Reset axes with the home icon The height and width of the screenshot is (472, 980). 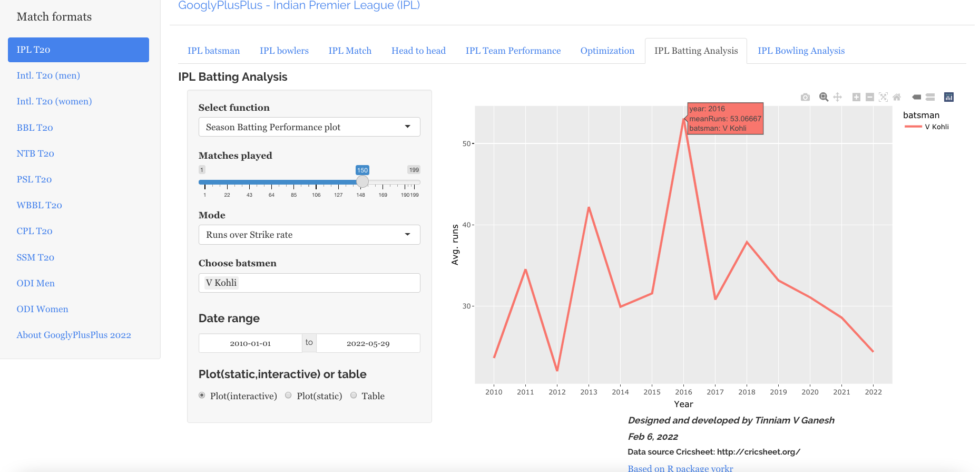tap(897, 97)
